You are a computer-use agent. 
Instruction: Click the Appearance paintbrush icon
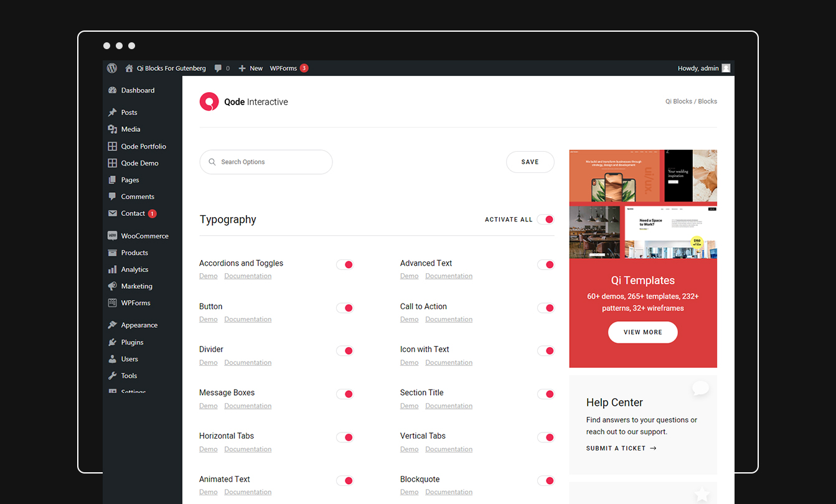click(112, 325)
